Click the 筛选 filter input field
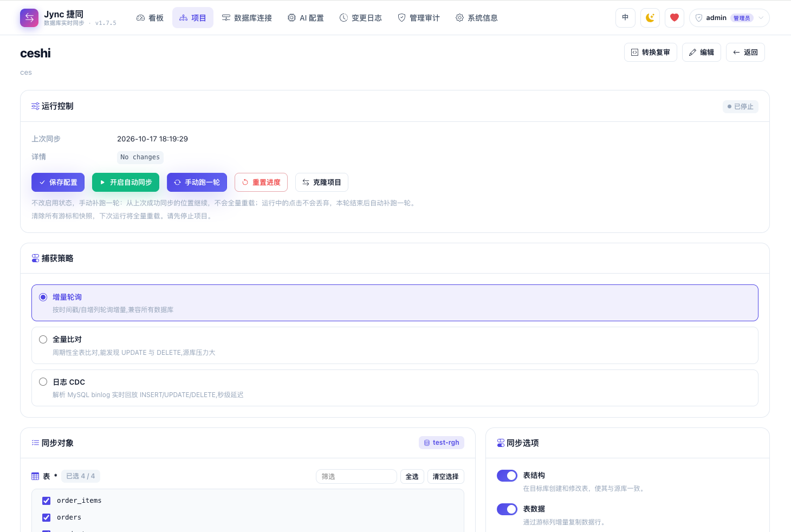 (356, 477)
